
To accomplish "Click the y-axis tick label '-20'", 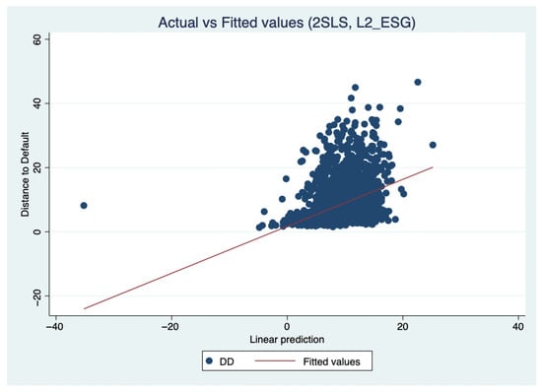I will point(37,296).
